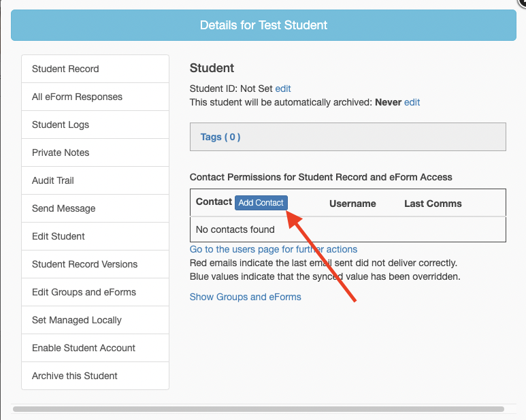
Task: Click Enable Student Account
Action: pos(84,348)
